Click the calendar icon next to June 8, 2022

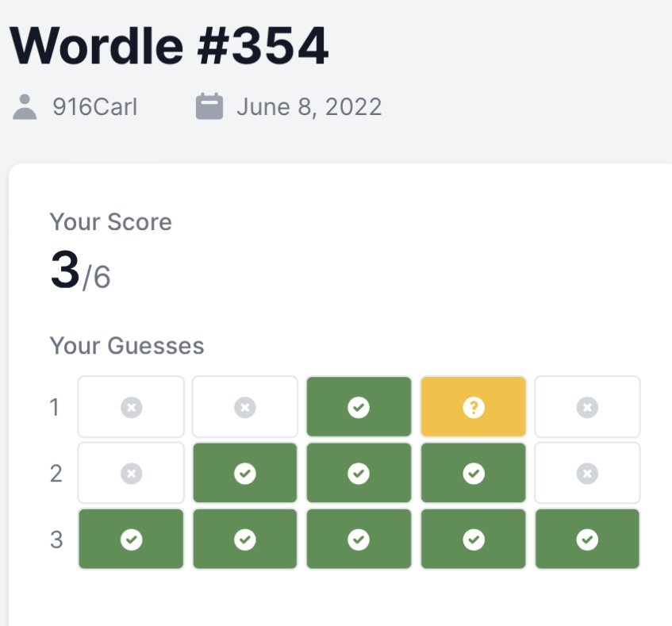point(209,106)
